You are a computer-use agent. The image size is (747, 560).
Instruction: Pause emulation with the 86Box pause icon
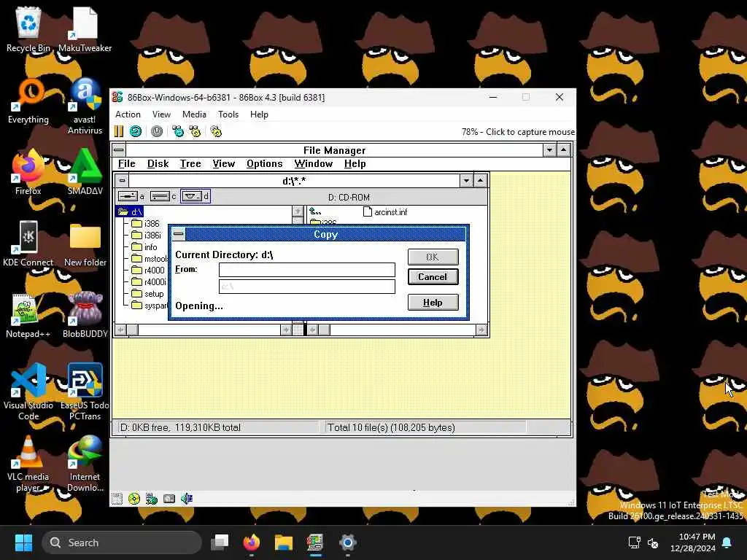(x=119, y=131)
